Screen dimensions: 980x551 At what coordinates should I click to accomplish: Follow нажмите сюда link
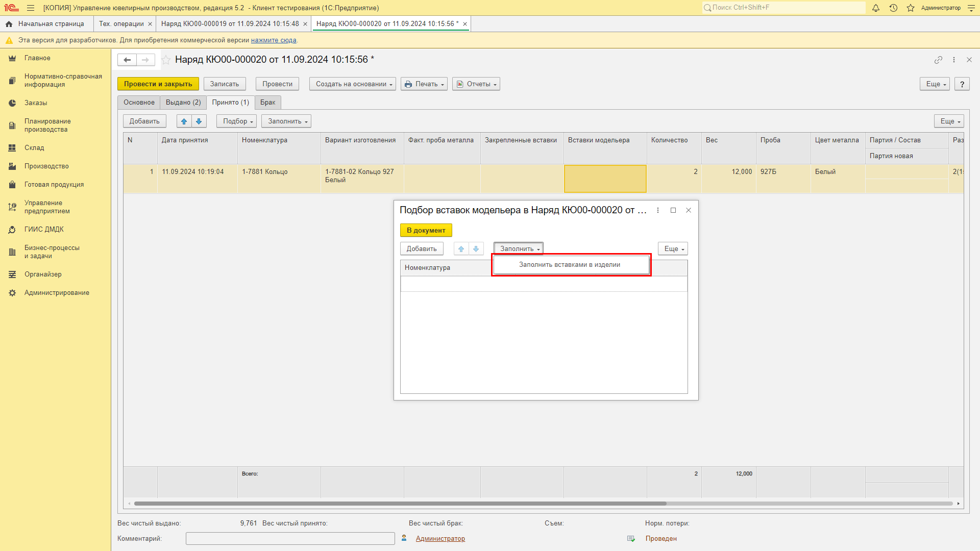coord(274,40)
